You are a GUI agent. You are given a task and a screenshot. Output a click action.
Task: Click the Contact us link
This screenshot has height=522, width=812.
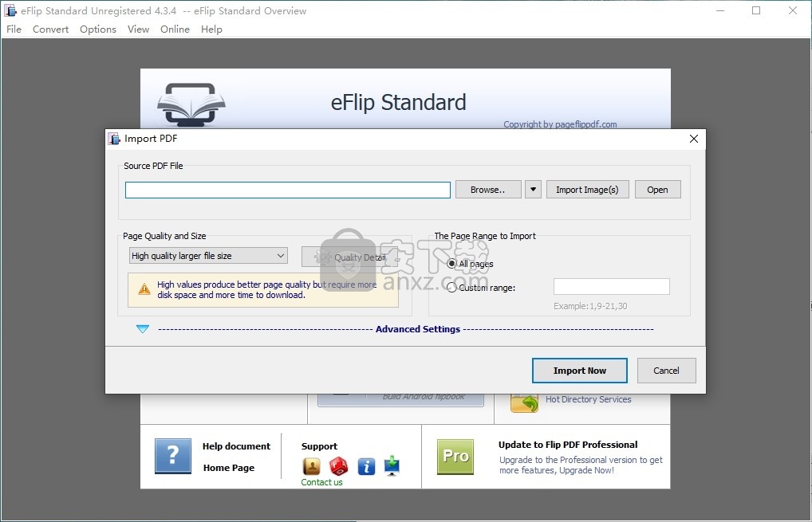321,482
